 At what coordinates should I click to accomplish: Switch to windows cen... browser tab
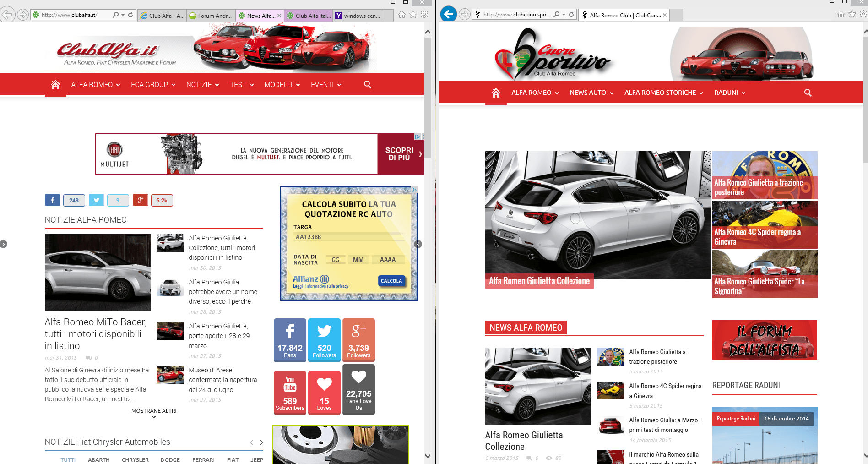358,16
